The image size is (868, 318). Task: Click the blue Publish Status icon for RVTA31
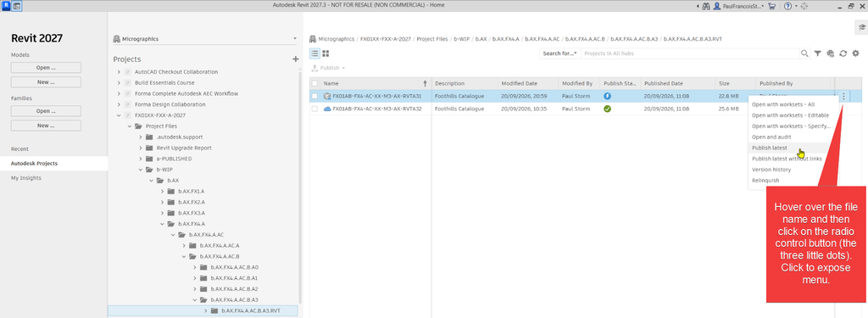(x=607, y=97)
